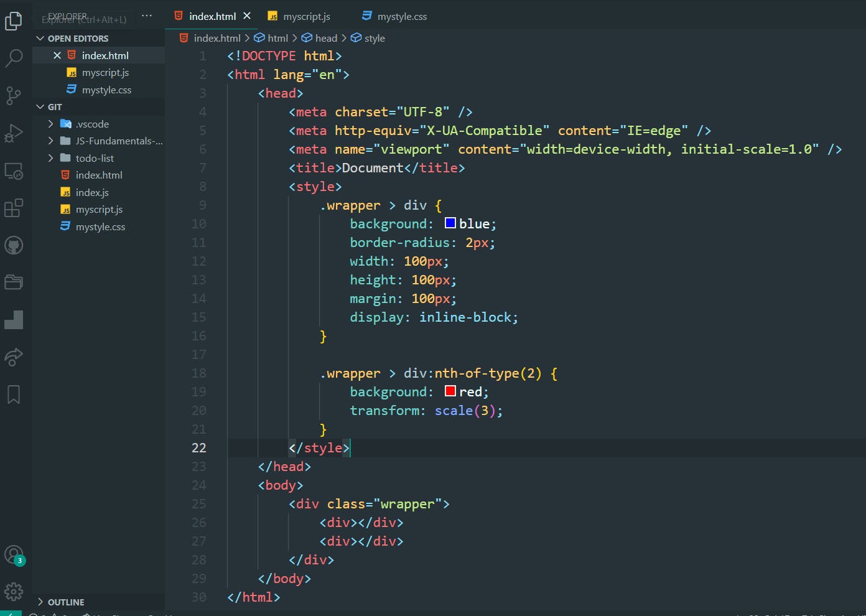Screen dimensions: 866x616
Task: Open the Run and Debug view
Action: coord(14,133)
